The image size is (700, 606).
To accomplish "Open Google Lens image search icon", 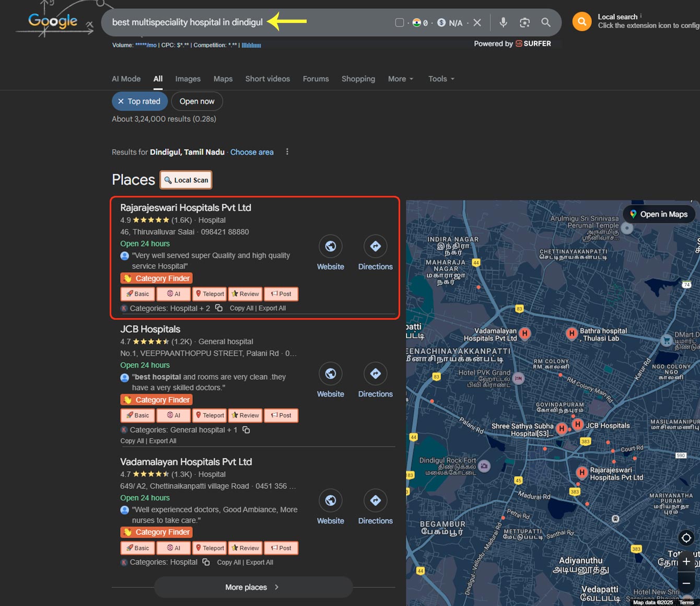I will [524, 22].
